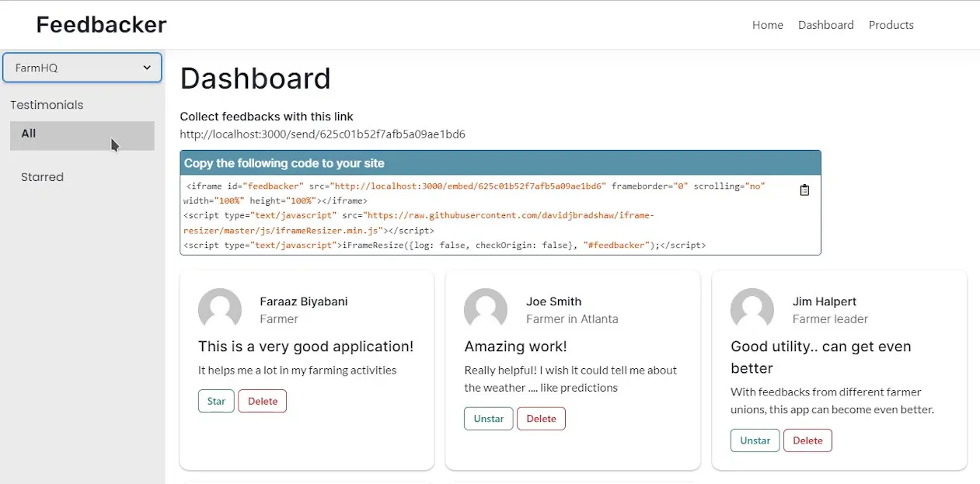Click Faraaz Biyabani's avatar image
Image resolution: width=980 pixels, height=484 pixels.
pyautogui.click(x=220, y=310)
